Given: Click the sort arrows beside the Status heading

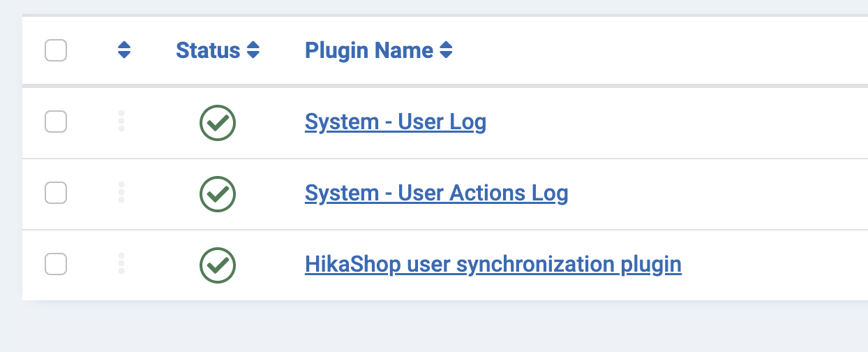Looking at the screenshot, I should point(253,50).
